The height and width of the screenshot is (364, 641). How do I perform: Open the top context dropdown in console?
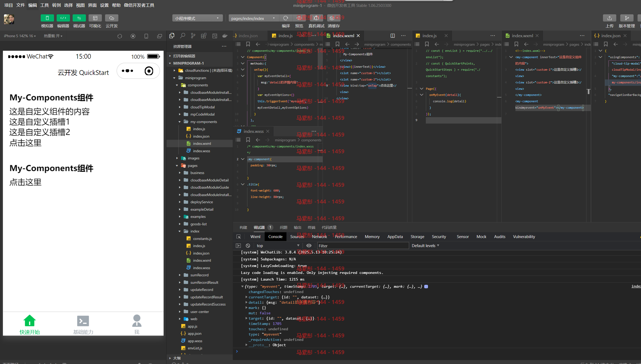pyautogui.click(x=278, y=246)
